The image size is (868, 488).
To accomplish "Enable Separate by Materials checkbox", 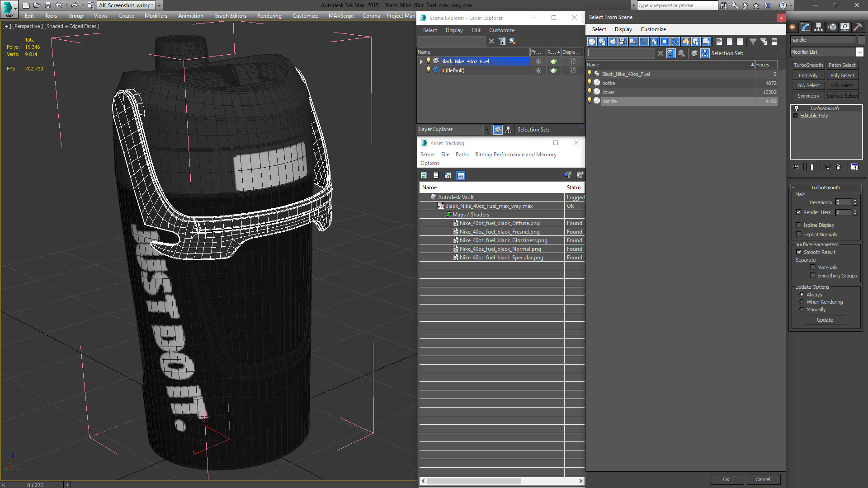I will (x=812, y=267).
